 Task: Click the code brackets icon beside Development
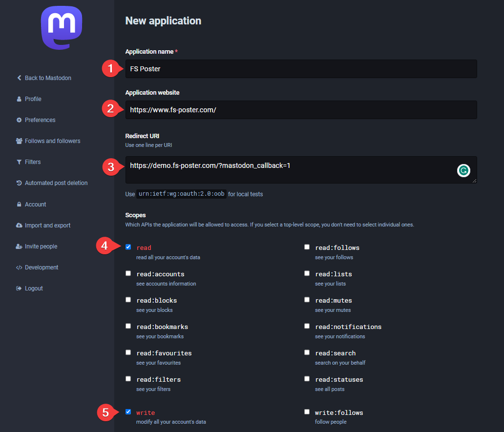[x=19, y=267]
